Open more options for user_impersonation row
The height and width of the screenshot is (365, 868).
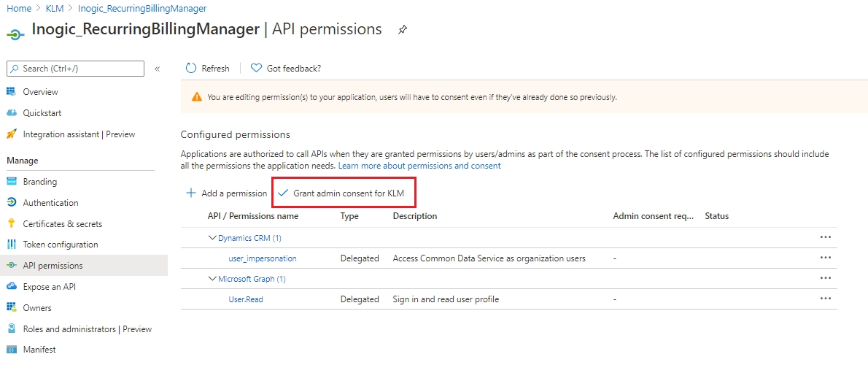[x=826, y=258]
